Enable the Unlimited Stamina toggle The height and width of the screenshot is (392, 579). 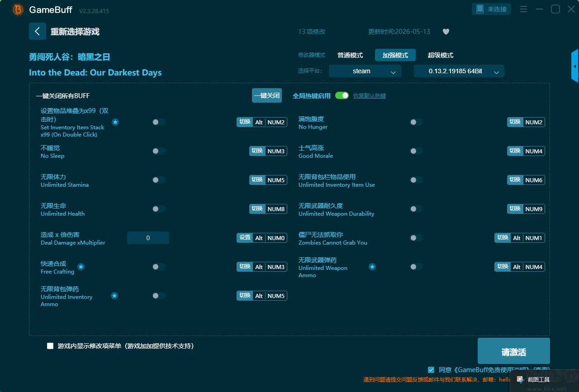159,180
